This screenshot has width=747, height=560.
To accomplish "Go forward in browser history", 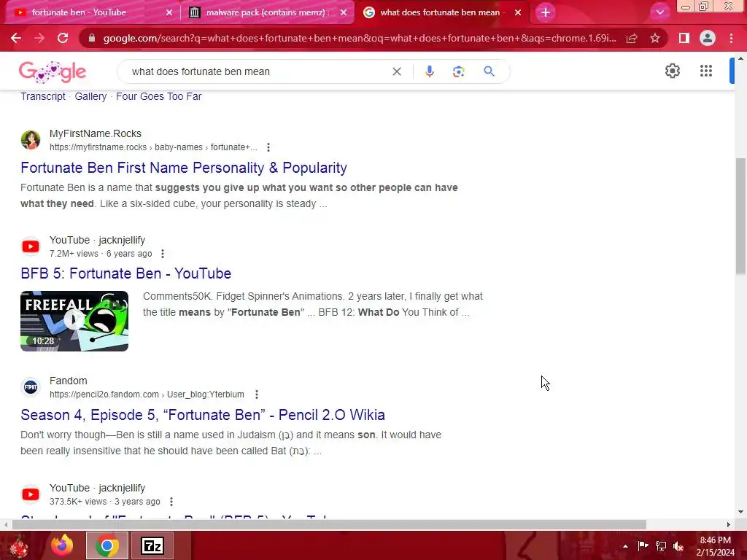I will point(39,38).
